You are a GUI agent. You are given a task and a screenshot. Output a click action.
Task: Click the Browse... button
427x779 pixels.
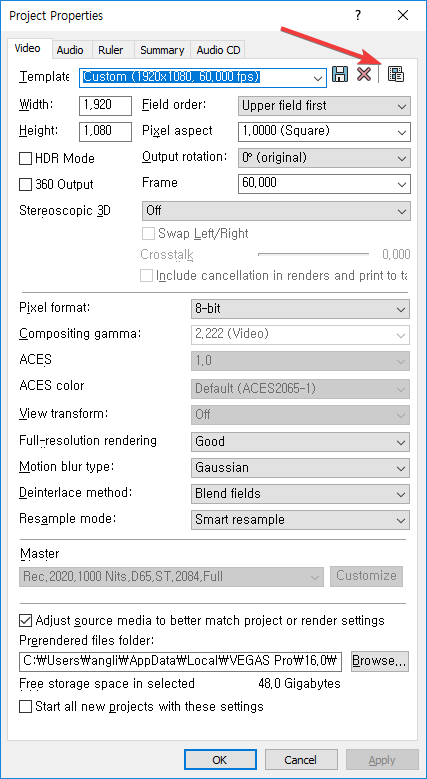pos(380,661)
